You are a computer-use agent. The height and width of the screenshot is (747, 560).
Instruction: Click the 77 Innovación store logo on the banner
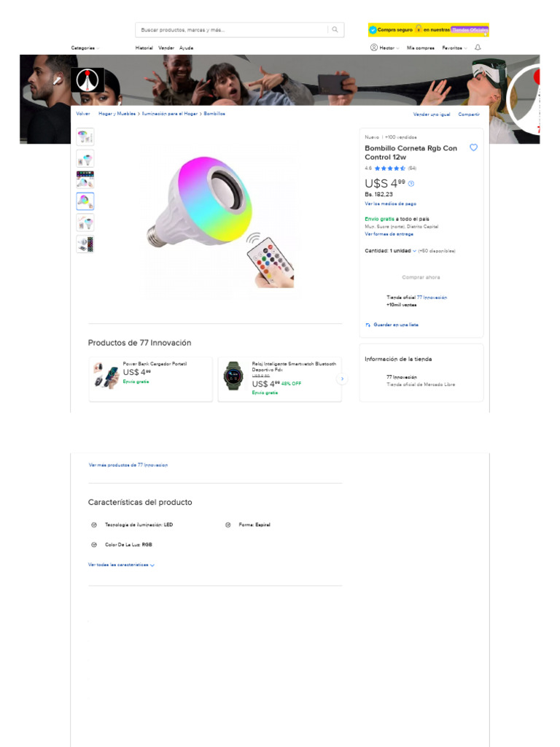[x=87, y=80]
